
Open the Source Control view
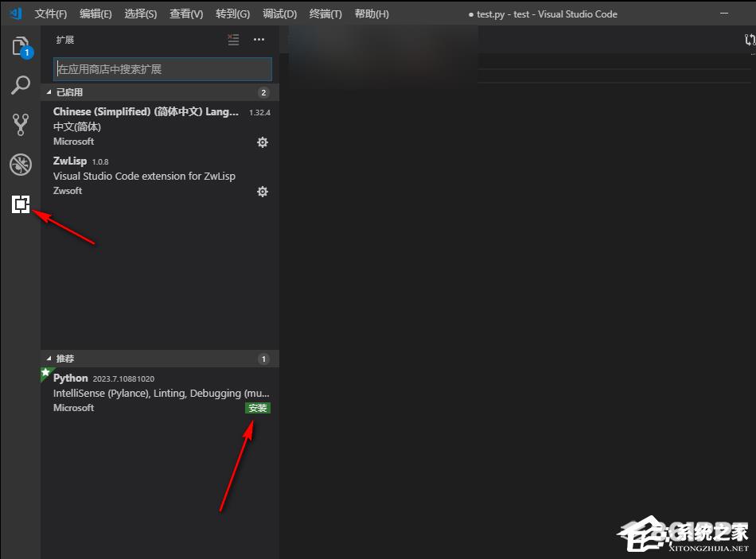(x=21, y=124)
